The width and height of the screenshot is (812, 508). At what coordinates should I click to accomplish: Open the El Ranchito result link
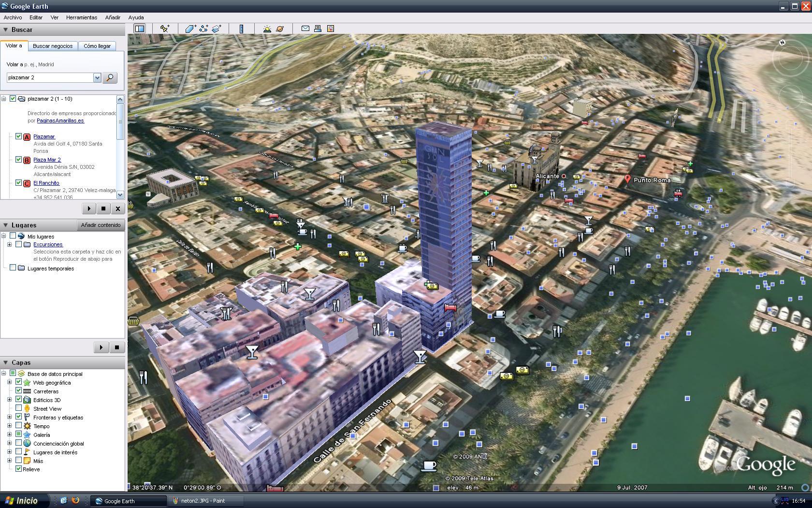tap(46, 183)
